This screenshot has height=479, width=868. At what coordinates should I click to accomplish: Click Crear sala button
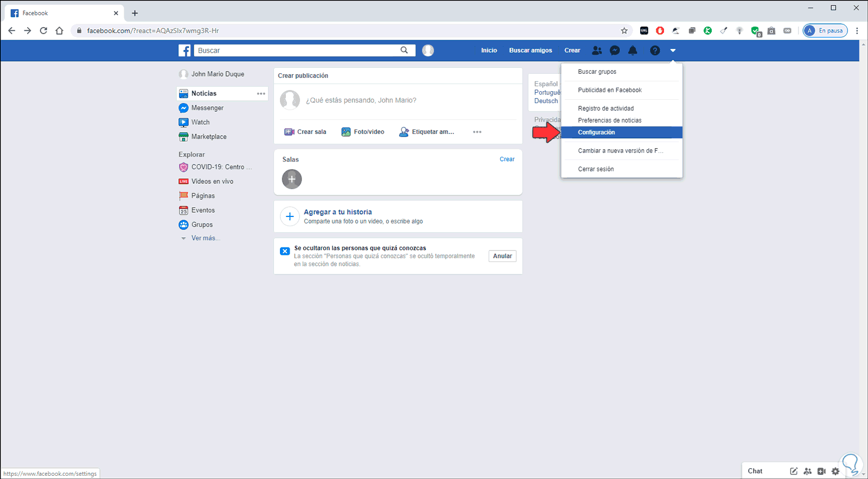click(x=305, y=132)
